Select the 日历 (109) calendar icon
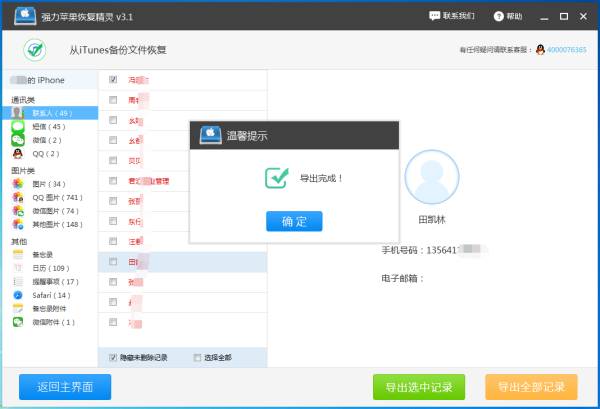Viewport: 600px width, 409px height. (x=18, y=268)
